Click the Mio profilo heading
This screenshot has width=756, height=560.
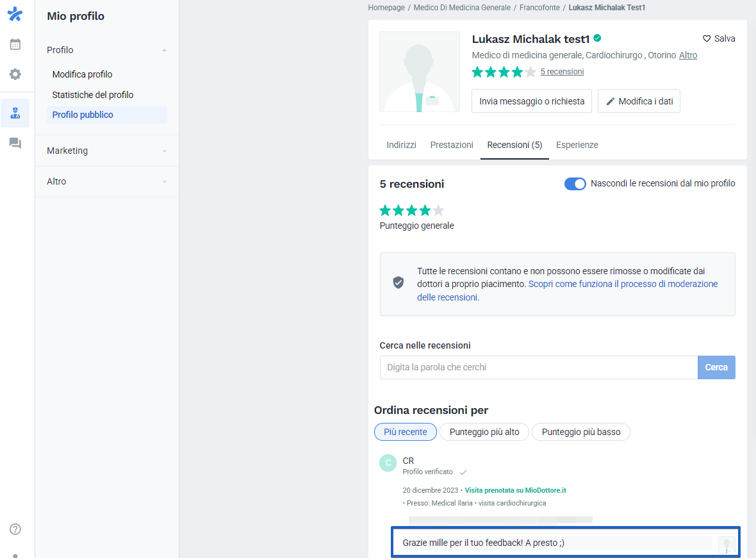pyautogui.click(x=76, y=16)
